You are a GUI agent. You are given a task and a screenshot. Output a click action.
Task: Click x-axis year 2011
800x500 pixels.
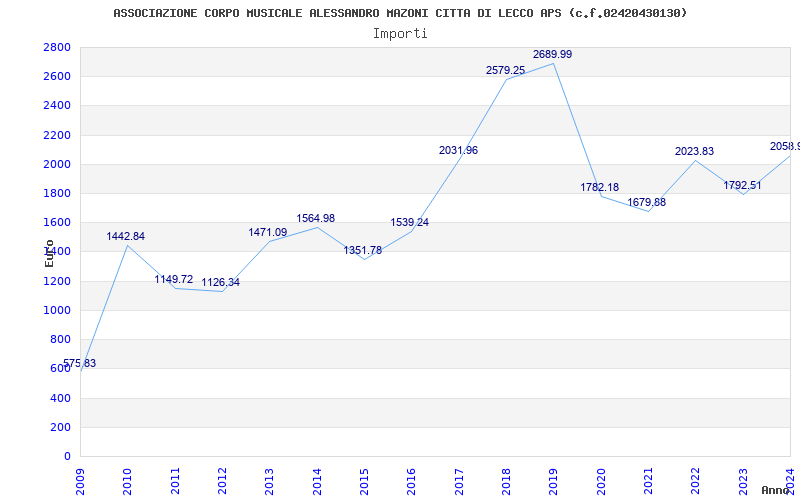pos(175,481)
